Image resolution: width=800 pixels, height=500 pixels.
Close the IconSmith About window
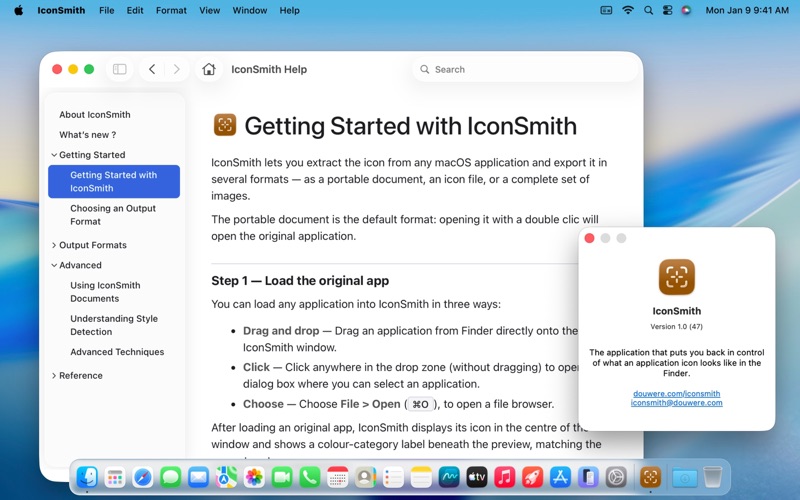click(x=589, y=238)
